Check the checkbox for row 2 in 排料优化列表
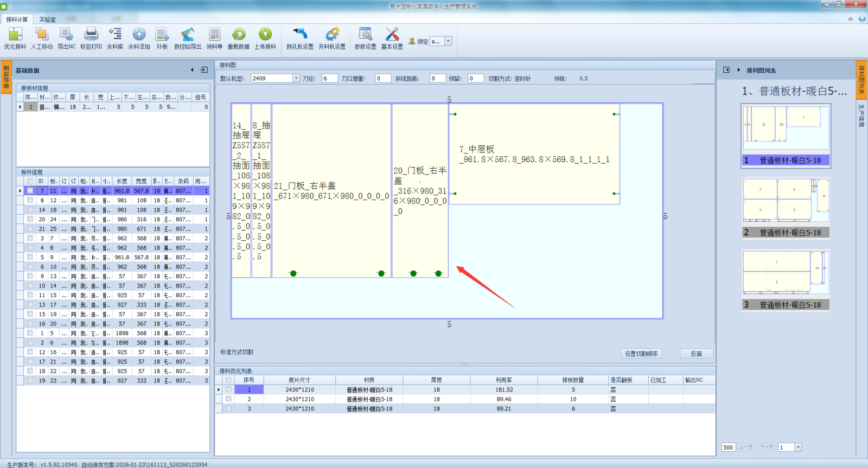This screenshot has height=468, width=868. 228,399
